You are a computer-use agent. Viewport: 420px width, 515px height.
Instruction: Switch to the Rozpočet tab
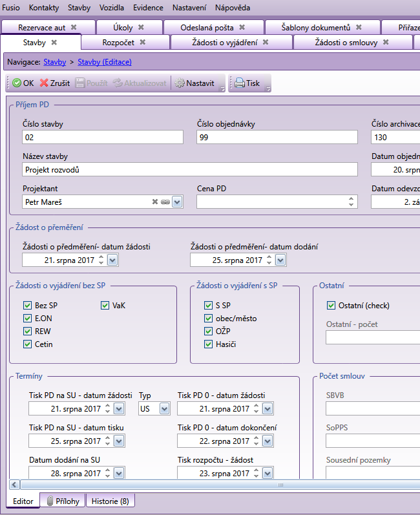tap(119, 42)
